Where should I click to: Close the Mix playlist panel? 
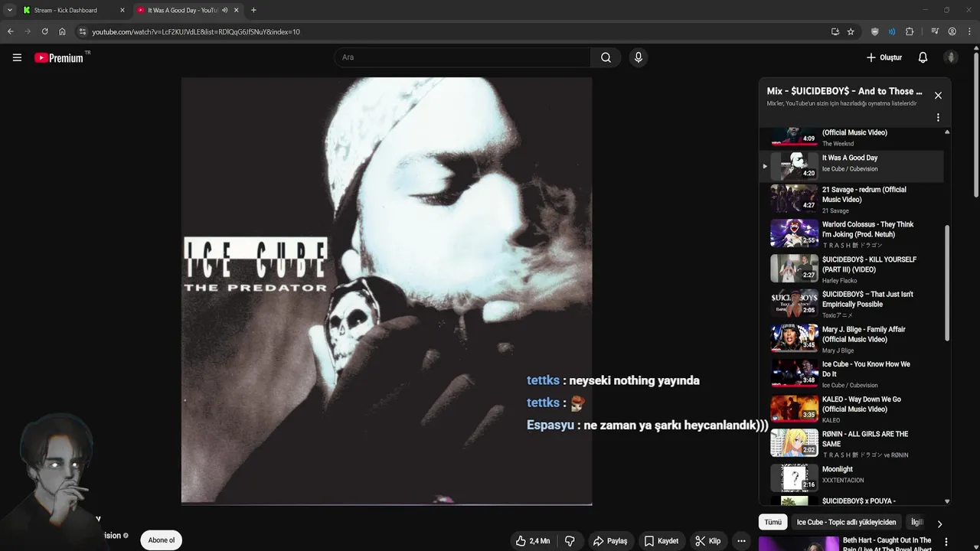point(938,96)
